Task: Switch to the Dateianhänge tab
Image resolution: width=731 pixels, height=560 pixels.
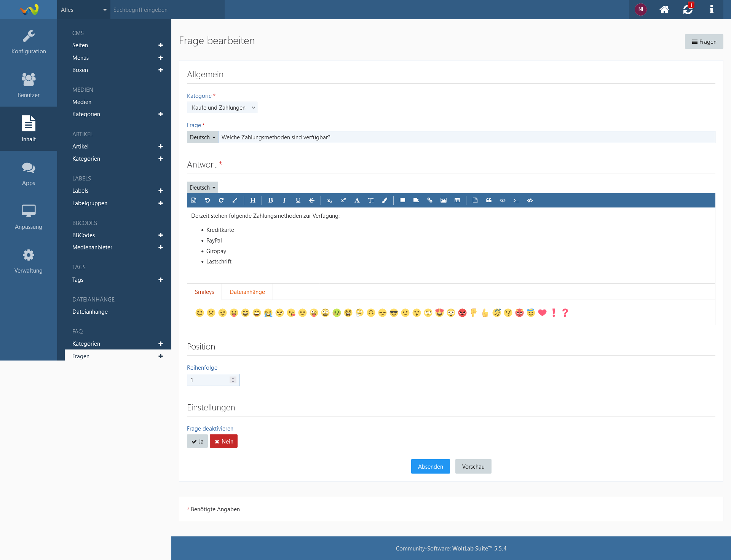Action: [x=247, y=292]
